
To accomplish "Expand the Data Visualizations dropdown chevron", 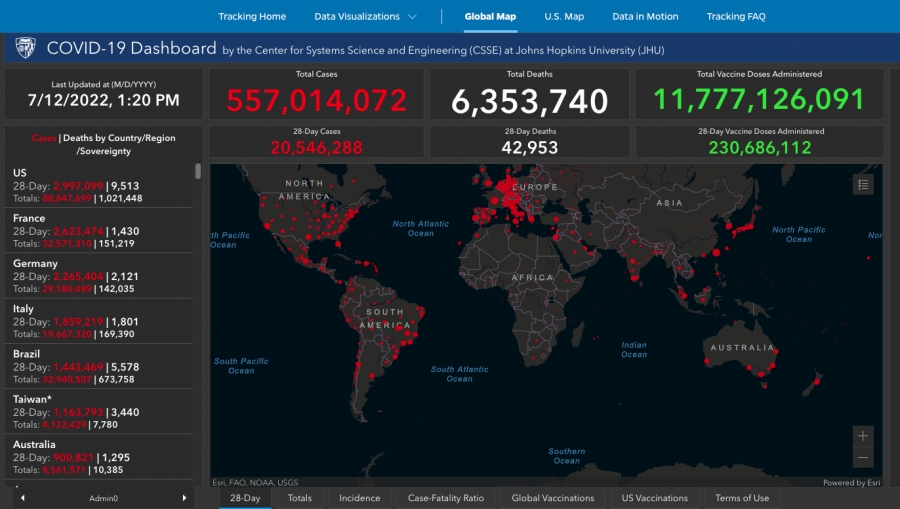I will tap(411, 17).
